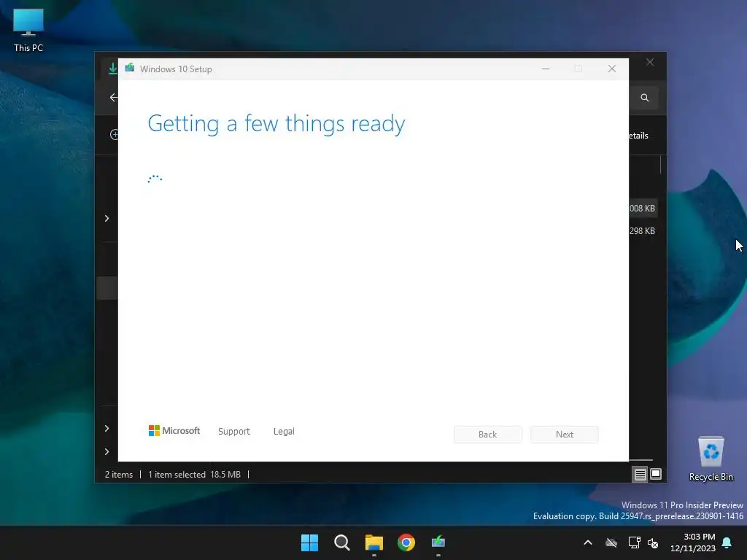Minimize the Windows 10 Setup window
Image resolution: width=747 pixels, height=560 pixels.
click(x=546, y=69)
